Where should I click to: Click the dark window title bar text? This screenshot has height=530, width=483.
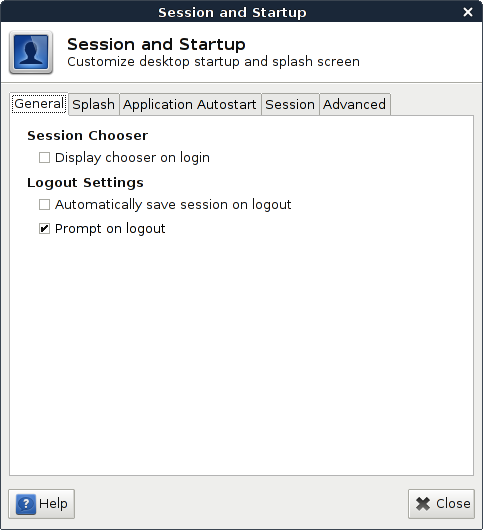click(232, 13)
